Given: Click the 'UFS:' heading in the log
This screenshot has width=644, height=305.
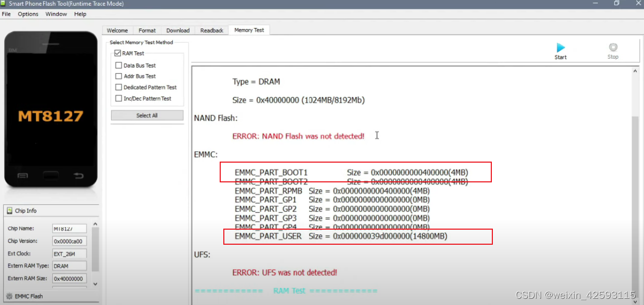Looking at the screenshot, I should [202, 255].
